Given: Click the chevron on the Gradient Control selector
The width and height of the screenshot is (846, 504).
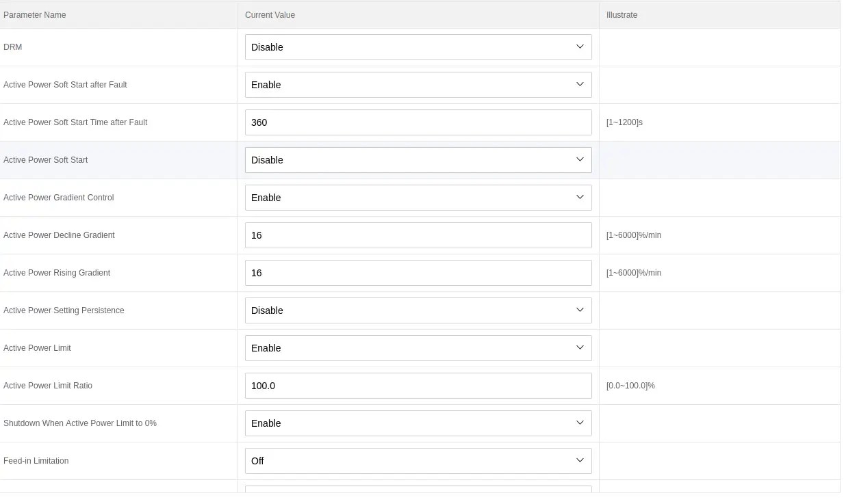Looking at the screenshot, I should 580,197.
